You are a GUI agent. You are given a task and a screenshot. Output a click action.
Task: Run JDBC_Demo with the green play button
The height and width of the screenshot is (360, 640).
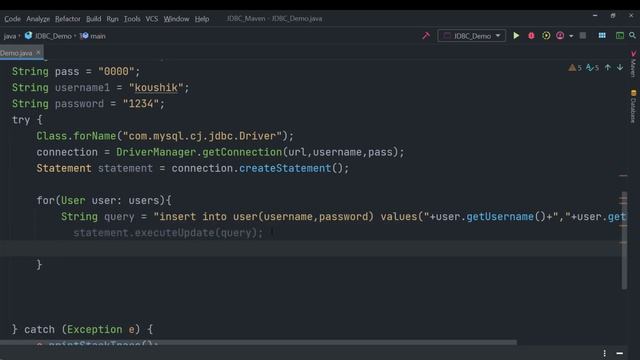click(x=516, y=36)
